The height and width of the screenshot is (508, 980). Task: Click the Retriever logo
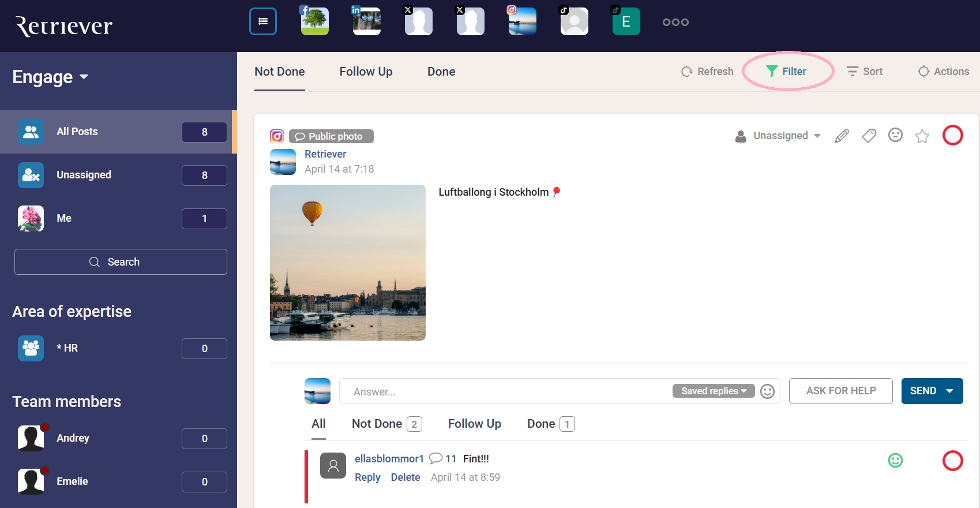pyautogui.click(x=64, y=26)
